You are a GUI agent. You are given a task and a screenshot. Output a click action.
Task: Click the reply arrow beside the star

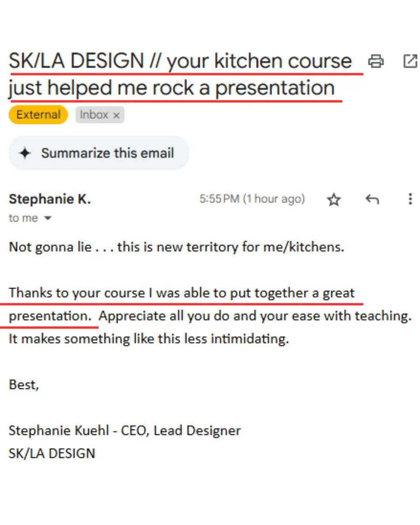[372, 199]
